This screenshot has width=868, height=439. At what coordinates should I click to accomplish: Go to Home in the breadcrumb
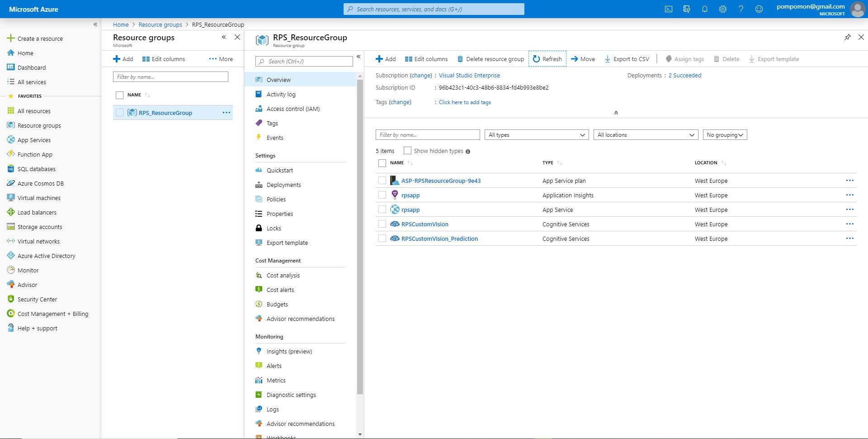(x=121, y=24)
